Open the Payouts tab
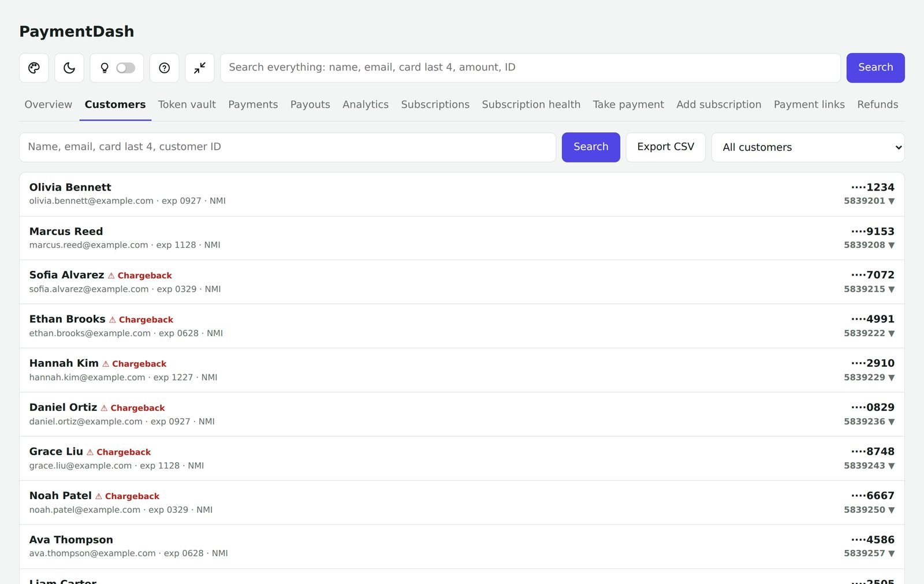924x584 pixels. (310, 105)
